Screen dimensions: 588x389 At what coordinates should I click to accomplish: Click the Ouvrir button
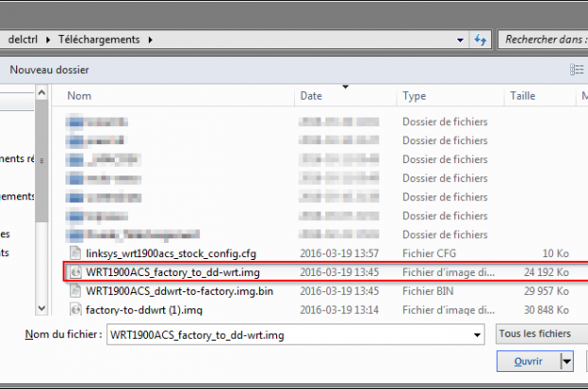click(x=527, y=361)
